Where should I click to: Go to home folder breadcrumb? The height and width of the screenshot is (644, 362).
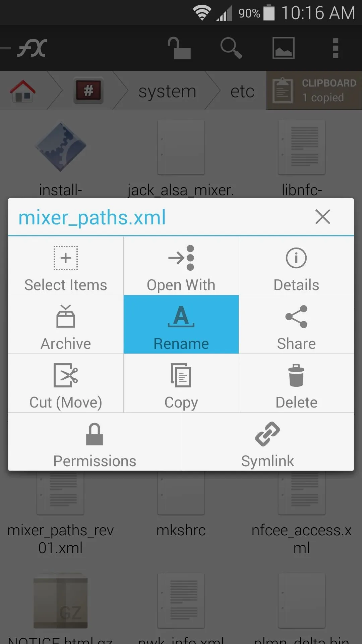[x=23, y=91]
